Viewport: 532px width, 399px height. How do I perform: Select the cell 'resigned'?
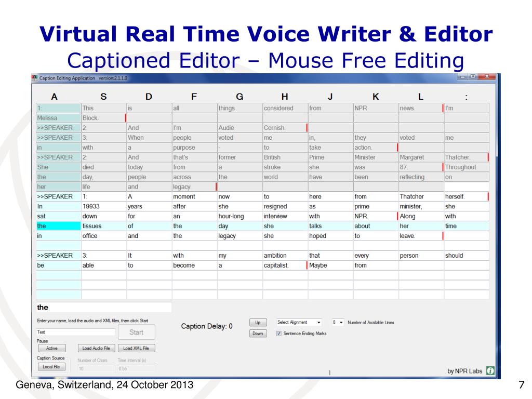click(x=285, y=206)
